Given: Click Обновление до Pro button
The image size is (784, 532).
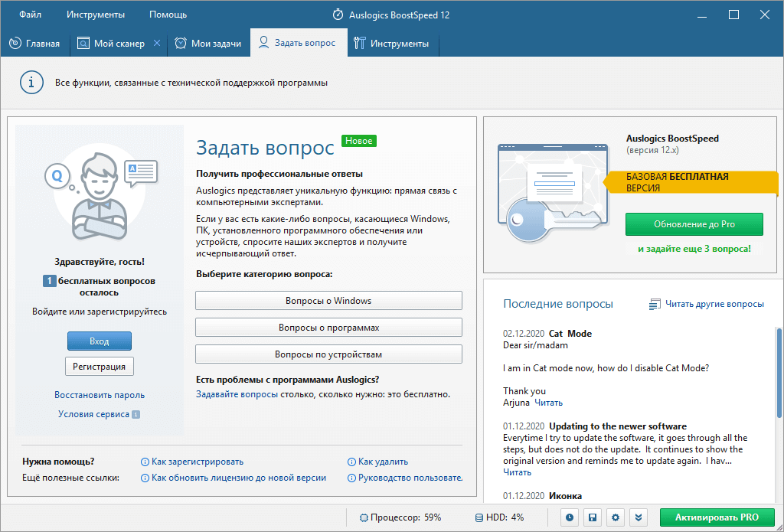Looking at the screenshot, I should (694, 224).
